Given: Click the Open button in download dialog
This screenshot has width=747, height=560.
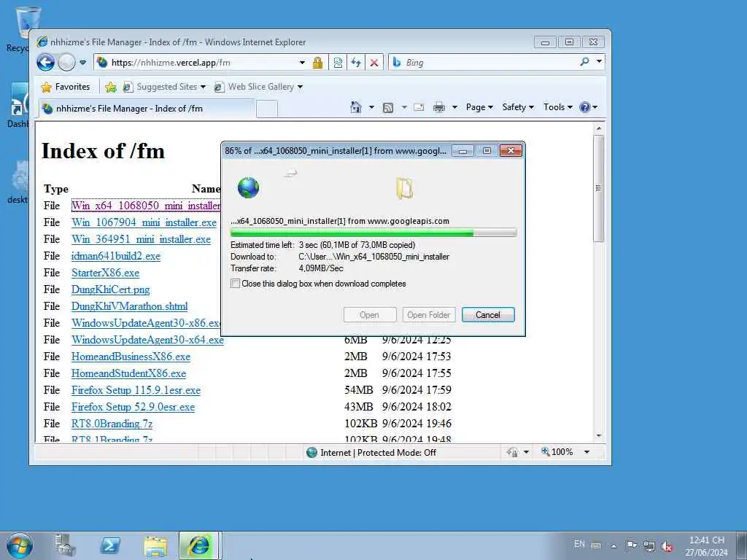Looking at the screenshot, I should click(370, 315).
